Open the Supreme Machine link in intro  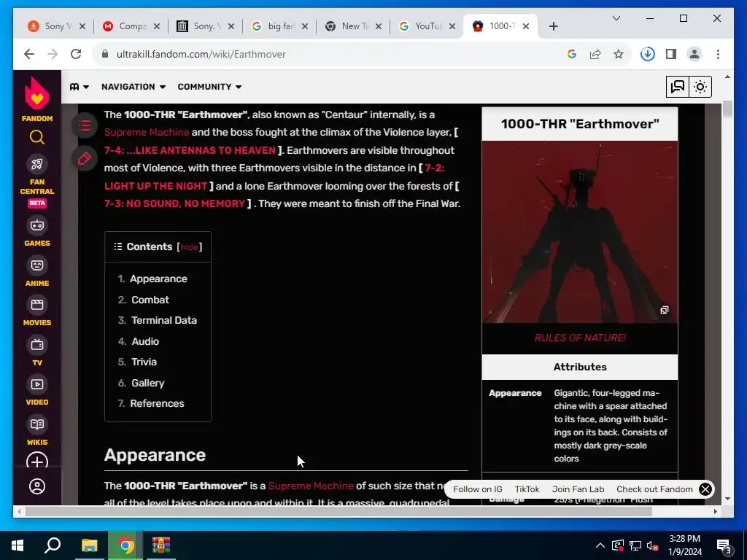point(147,133)
